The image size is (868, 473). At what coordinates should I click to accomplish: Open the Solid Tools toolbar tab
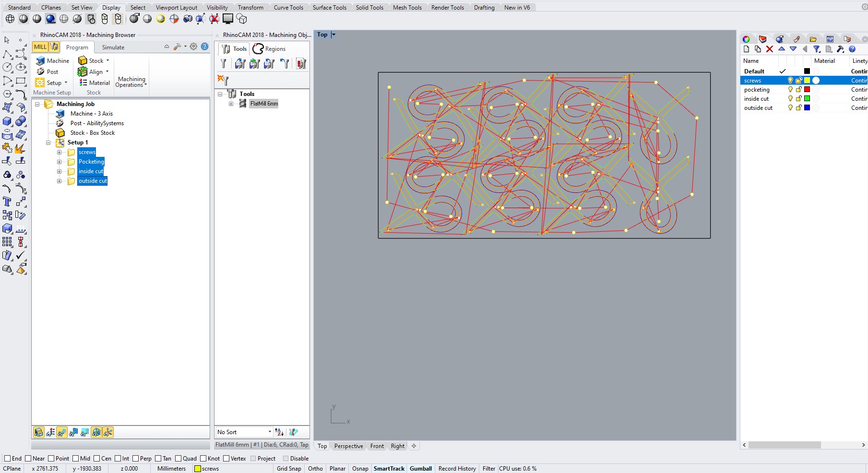click(x=369, y=7)
